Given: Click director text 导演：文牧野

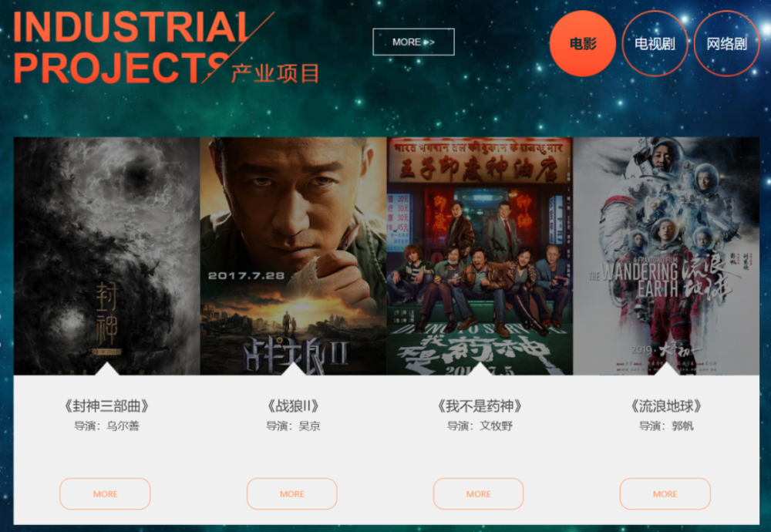Looking at the screenshot, I should pyautogui.click(x=480, y=426).
